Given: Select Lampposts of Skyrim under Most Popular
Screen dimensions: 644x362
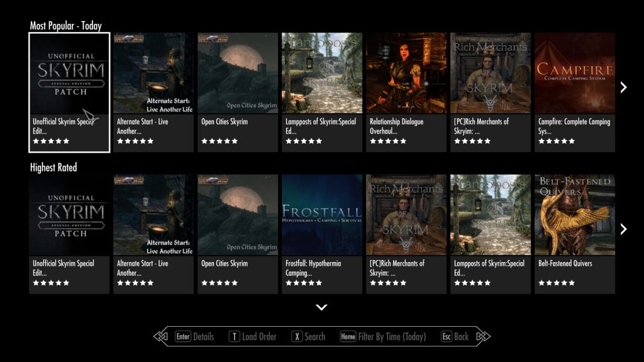Looking at the screenshot, I should 322,92.
